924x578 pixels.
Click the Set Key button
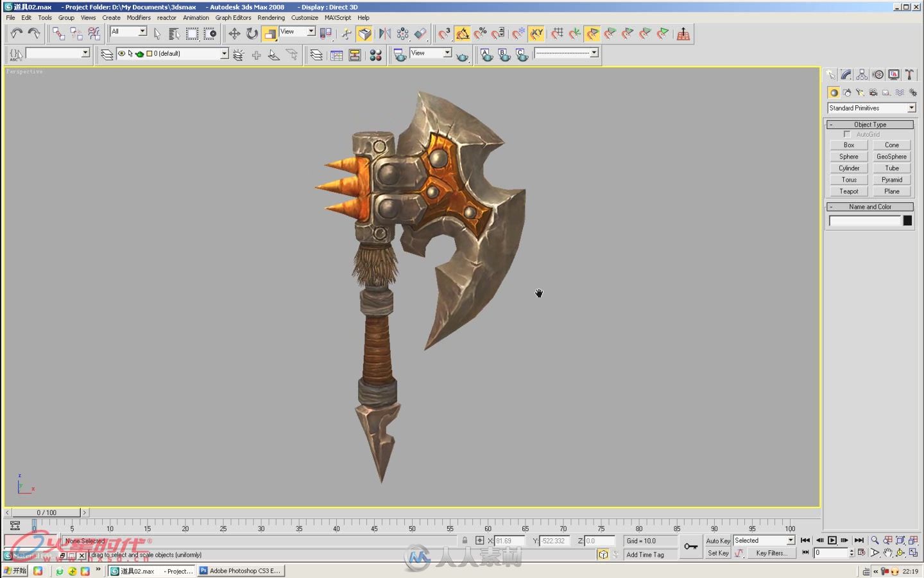click(x=718, y=553)
